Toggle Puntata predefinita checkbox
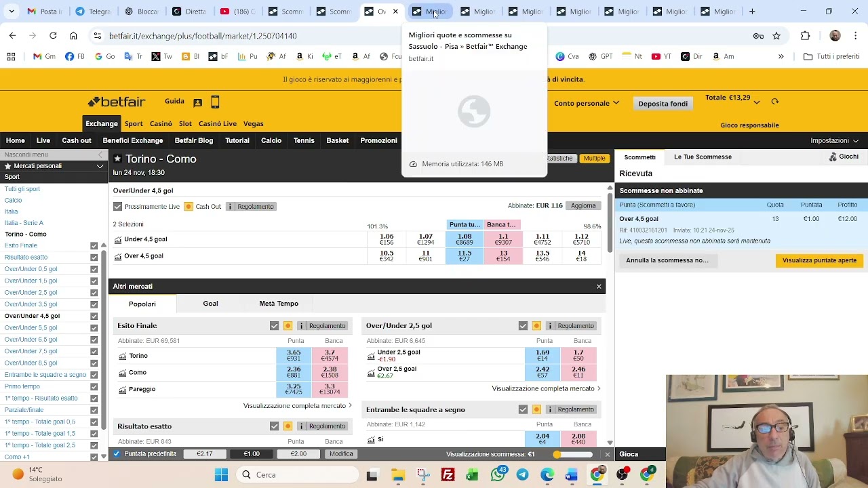Image resolution: width=868 pixels, height=488 pixels. 117,454
